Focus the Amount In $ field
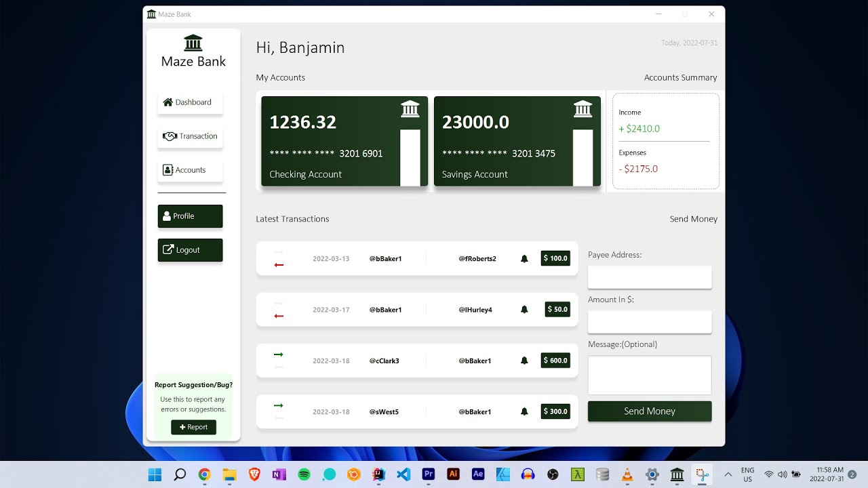 (650, 322)
